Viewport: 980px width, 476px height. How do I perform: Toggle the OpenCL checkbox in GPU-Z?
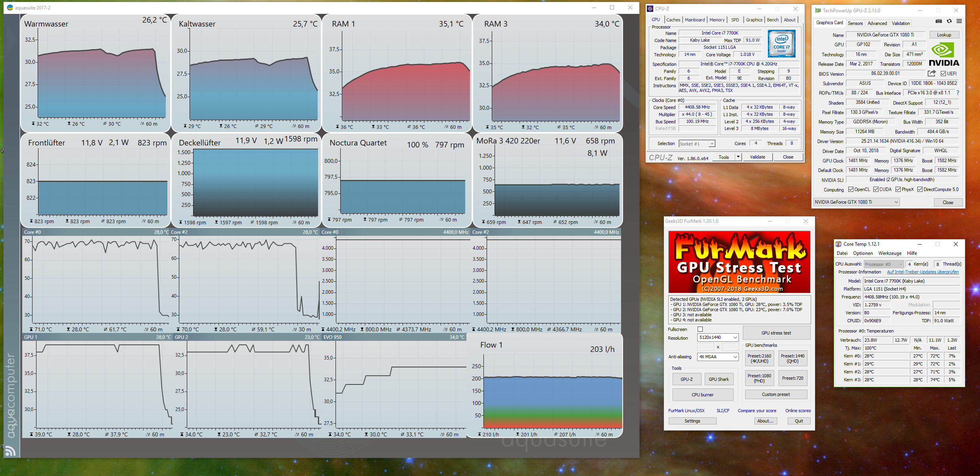(851, 189)
